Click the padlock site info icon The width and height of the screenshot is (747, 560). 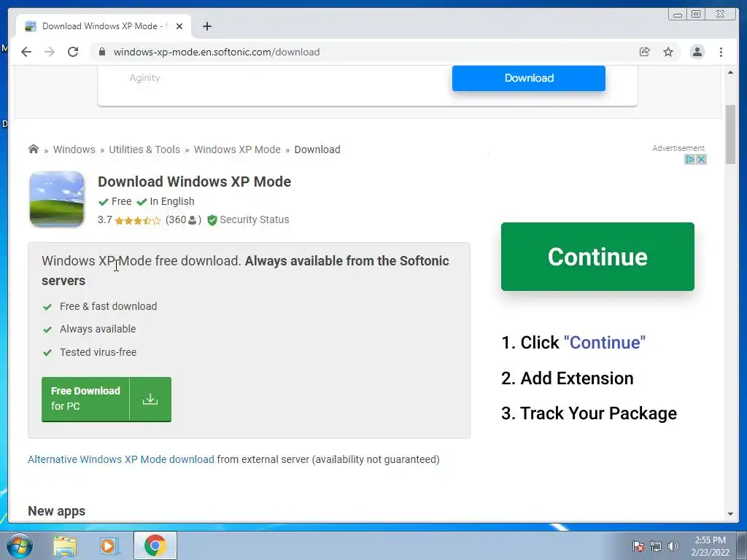point(102,52)
